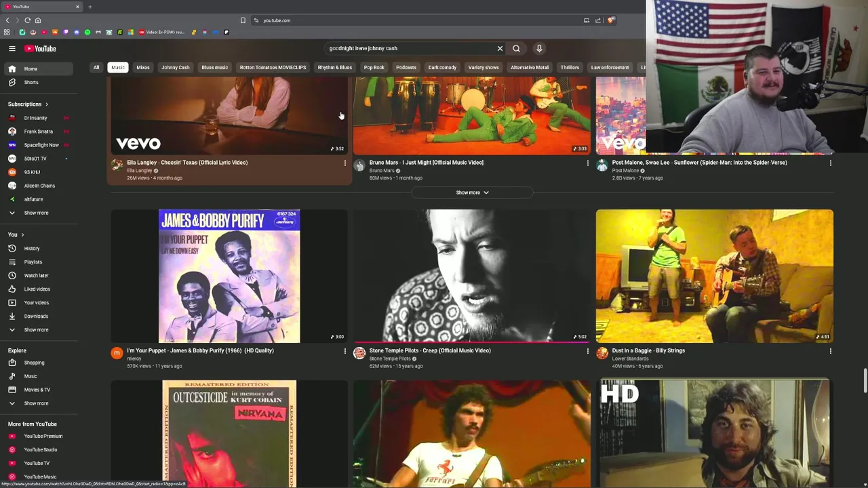The image size is (868, 488).
Task: Open options menu for Bruno Mars video
Action: point(587,163)
